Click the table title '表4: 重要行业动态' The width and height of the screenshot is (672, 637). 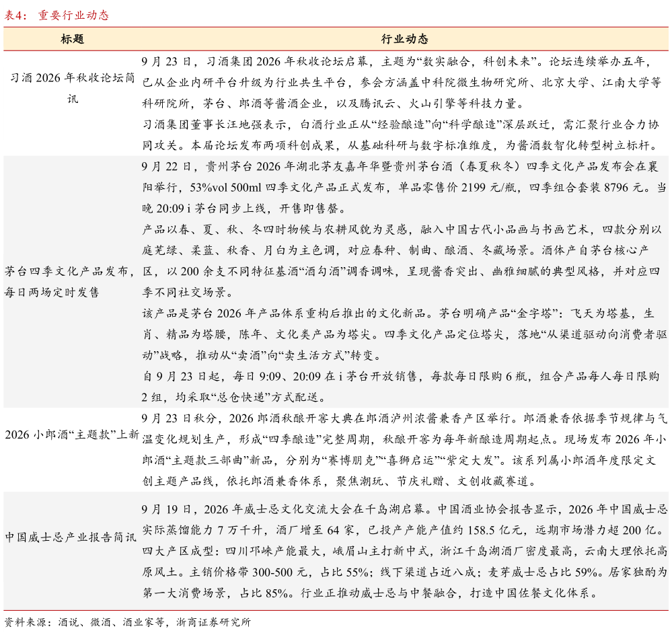[x=56, y=15]
